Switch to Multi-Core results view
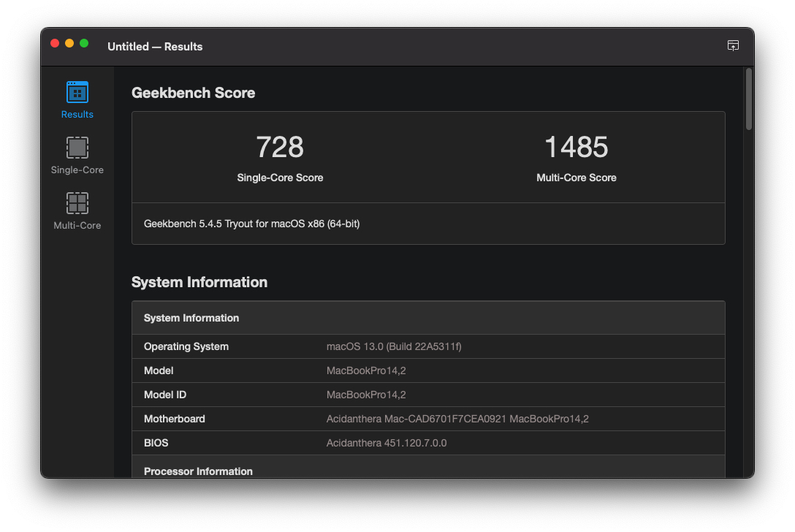The height and width of the screenshot is (532, 795). (x=77, y=211)
